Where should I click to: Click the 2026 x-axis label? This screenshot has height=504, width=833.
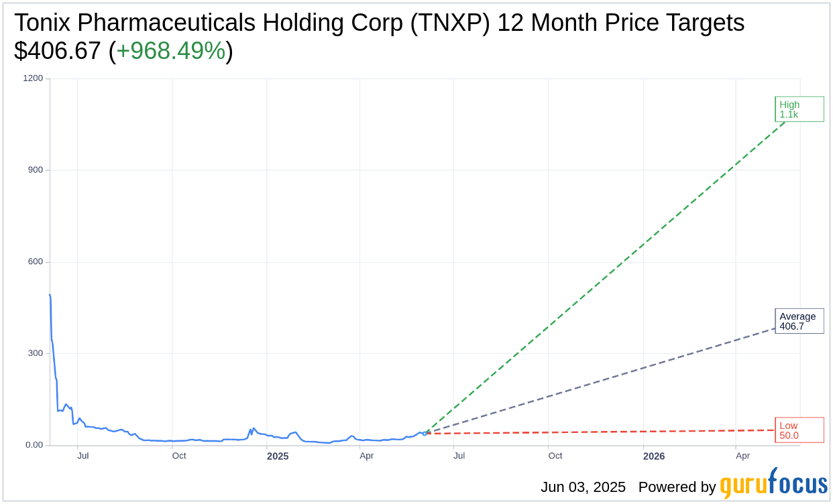pos(654,456)
